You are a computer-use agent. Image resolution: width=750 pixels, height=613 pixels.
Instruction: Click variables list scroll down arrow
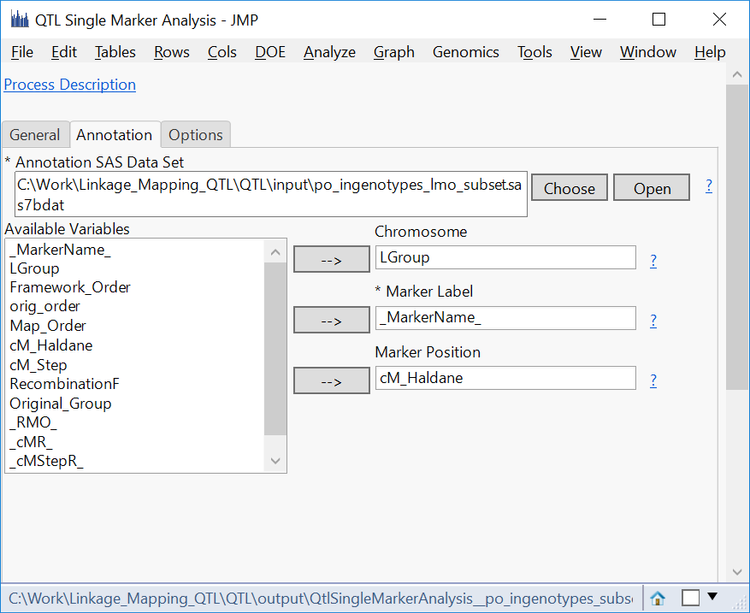click(x=276, y=460)
